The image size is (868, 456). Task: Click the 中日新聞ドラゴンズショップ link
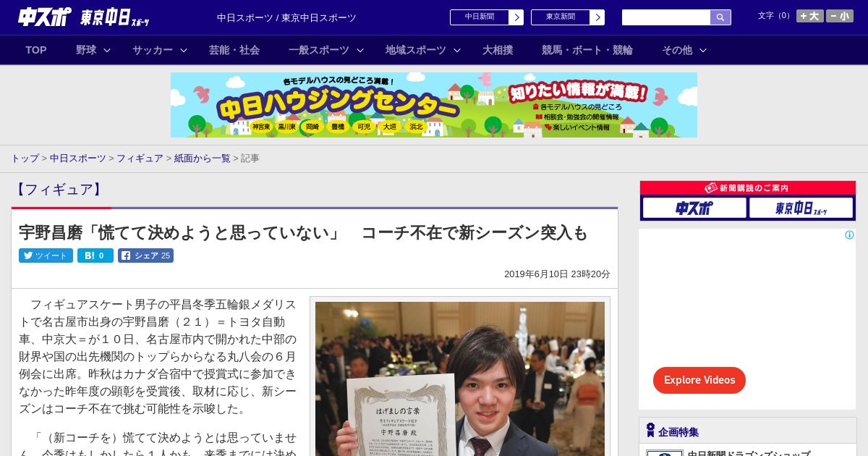click(749, 453)
